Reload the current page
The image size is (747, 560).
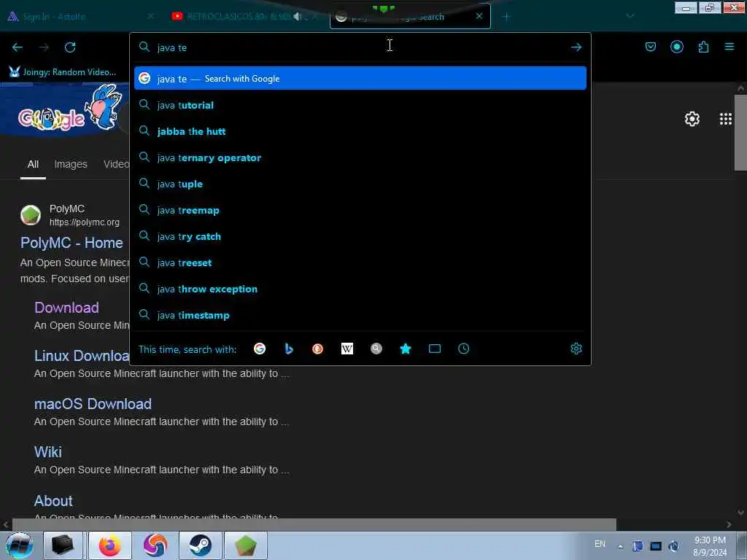click(x=70, y=47)
